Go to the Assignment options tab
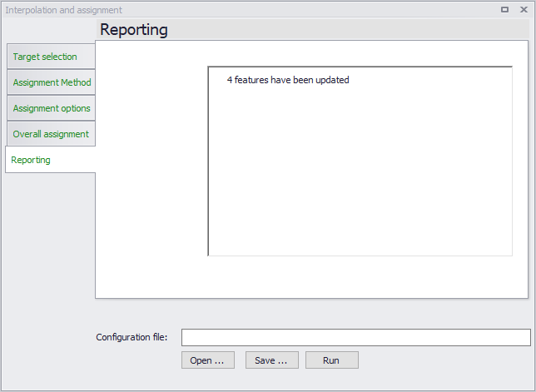This screenshot has width=536, height=392. [51, 108]
